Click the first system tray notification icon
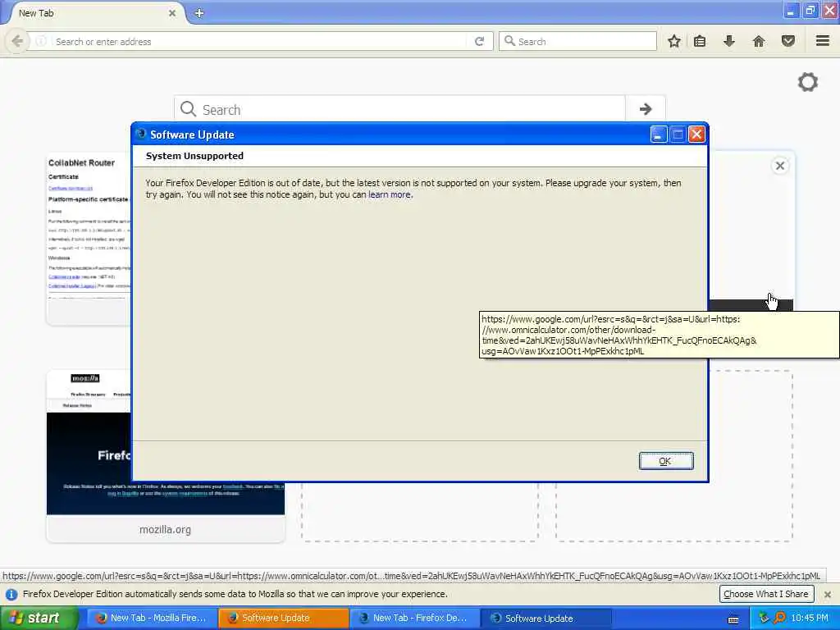The width and height of the screenshot is (840, 630). point(764,618)
